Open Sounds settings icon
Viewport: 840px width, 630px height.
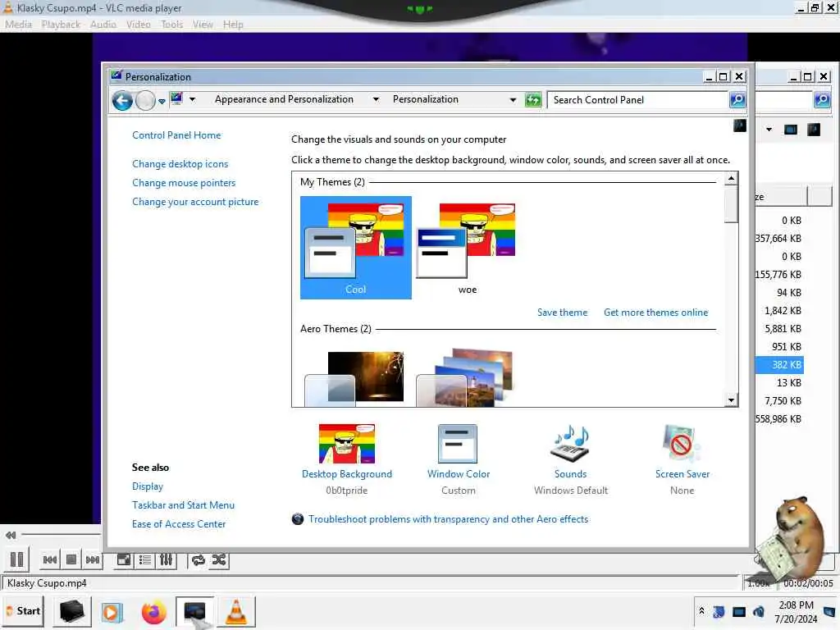(x=570, y=444)
